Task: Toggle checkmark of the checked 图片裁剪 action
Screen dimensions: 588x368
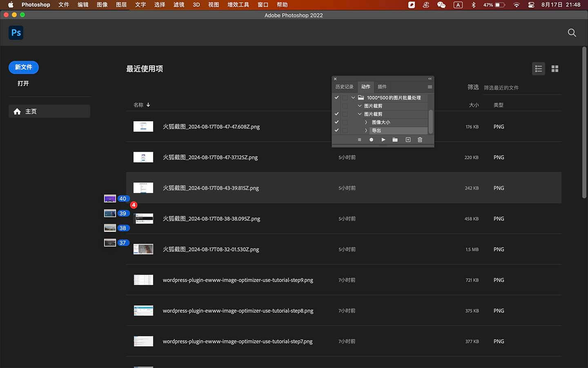Action: 336,114
